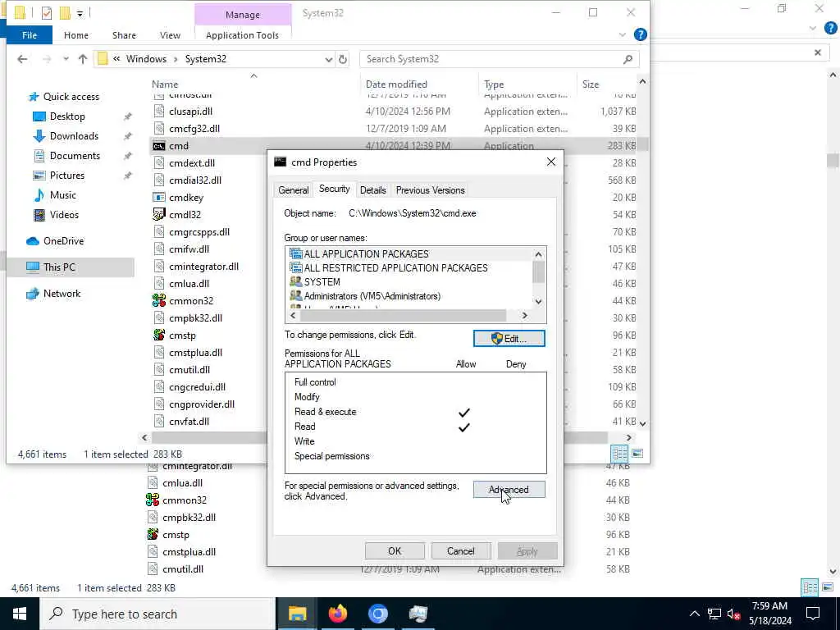
Task: Open Quick Access Toolbar customize dropdown
Action: (80, 13)
